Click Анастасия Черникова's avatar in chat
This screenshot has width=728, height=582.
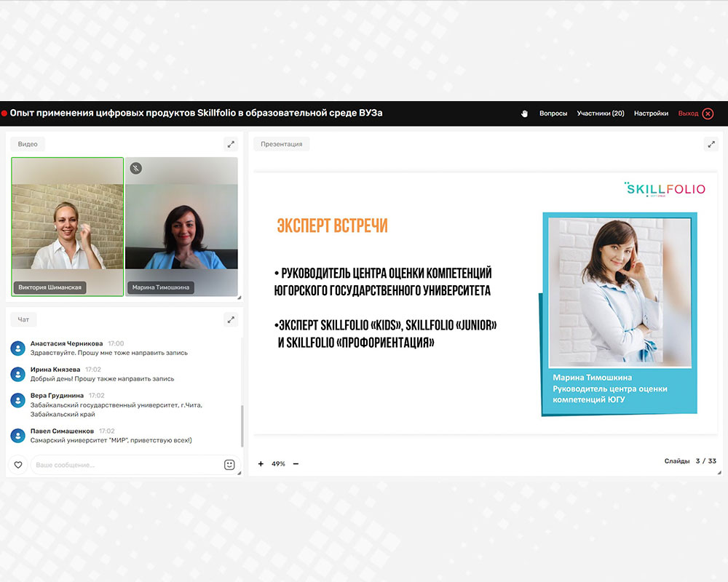coord(17,348)
